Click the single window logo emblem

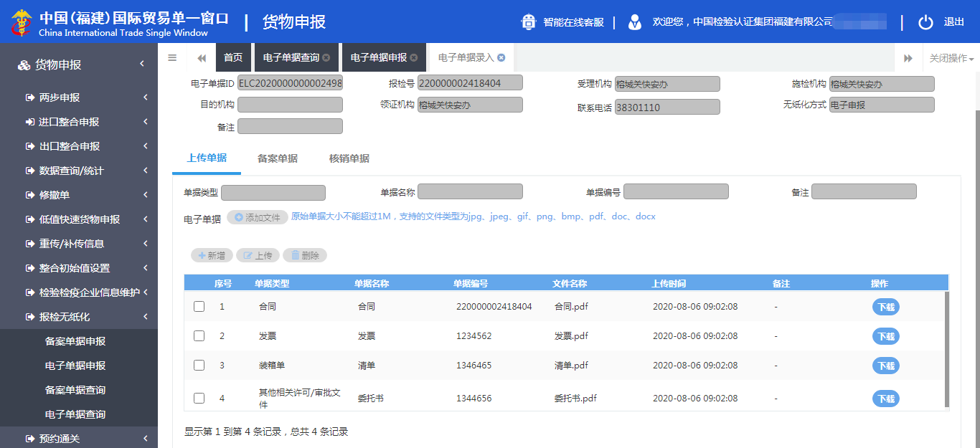coord(22,22)
